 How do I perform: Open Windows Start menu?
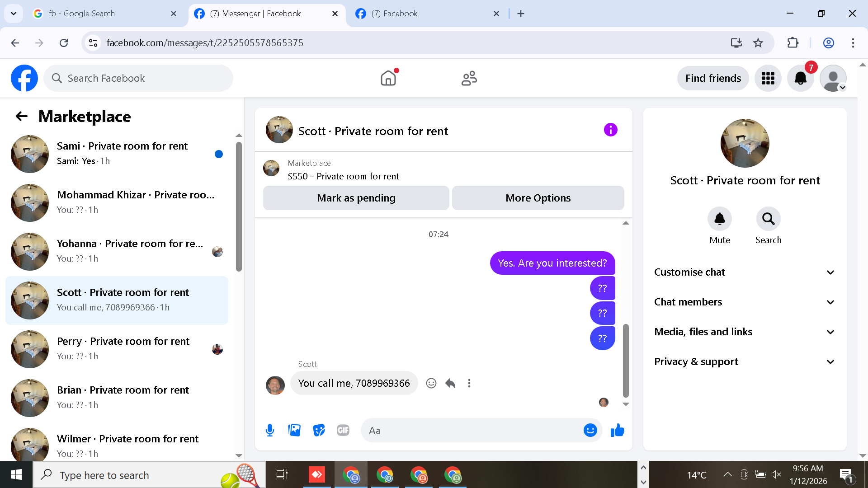[16, 475]
